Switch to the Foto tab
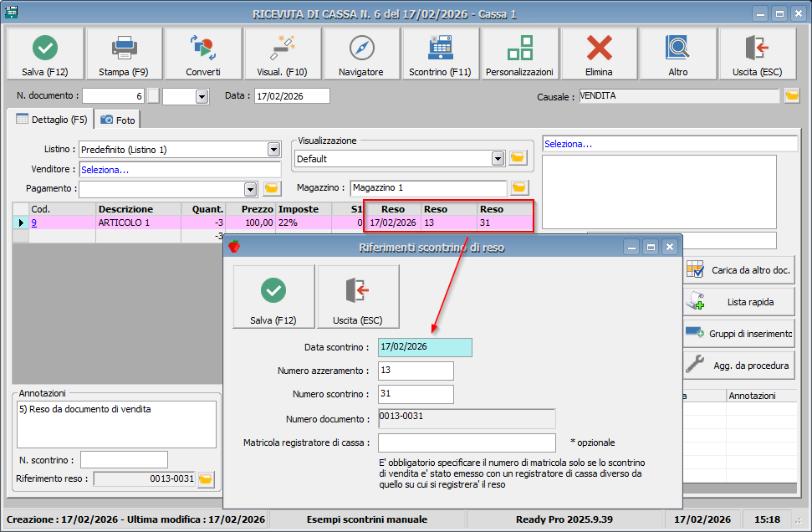 click(x=118, y=120)
